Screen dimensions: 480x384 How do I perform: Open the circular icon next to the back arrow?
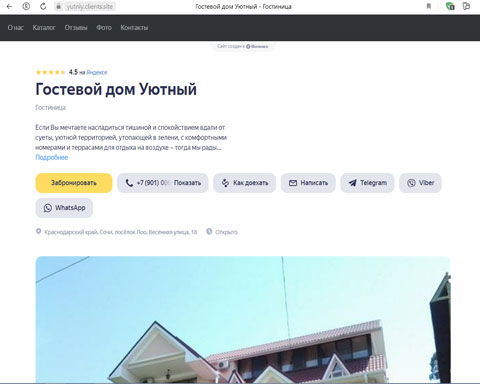tap(26, 6)
